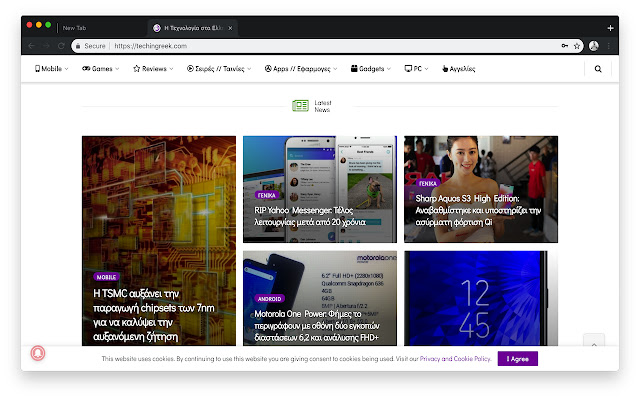Viewport: 640px width, 400px height.
Task: Bookmark page with the star icon
Action: (x=577, y=46)
